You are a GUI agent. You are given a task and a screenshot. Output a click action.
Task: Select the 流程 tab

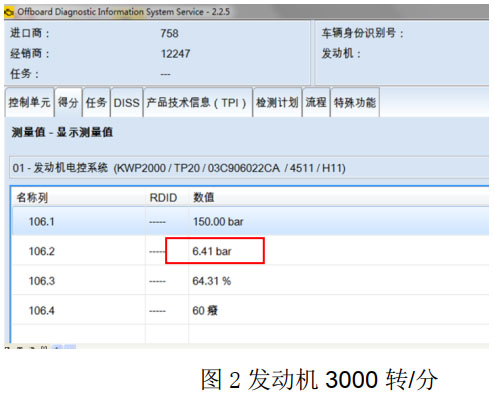coord(316,102)
